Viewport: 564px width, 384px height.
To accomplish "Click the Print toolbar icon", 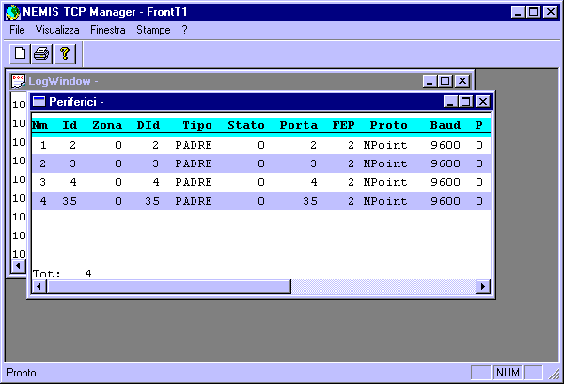I will pyautogui.click(x=42, y=54).
